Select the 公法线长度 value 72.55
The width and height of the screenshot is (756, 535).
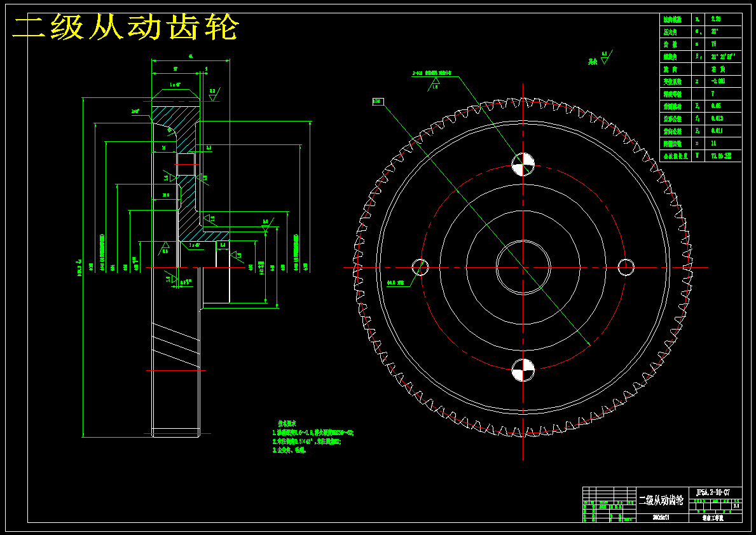(721, 156)
